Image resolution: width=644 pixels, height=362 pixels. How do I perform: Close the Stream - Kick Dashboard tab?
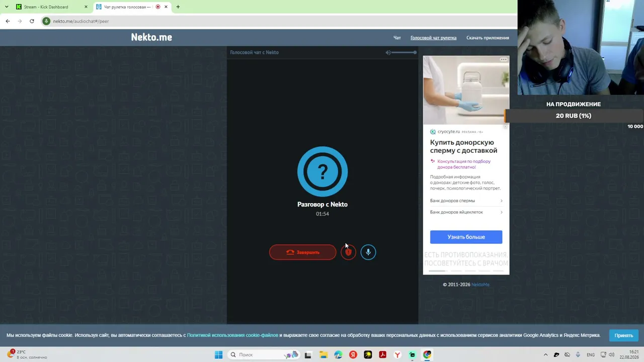tap(86, 7)
